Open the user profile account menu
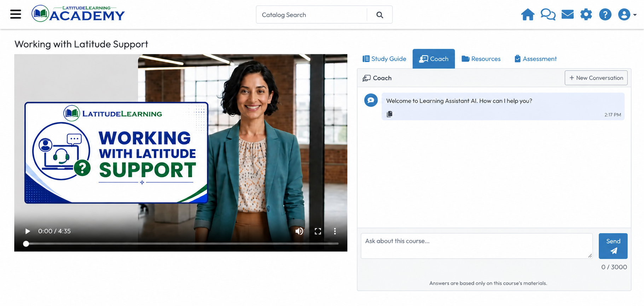644x306 pixels. click(x=627, y=15)
